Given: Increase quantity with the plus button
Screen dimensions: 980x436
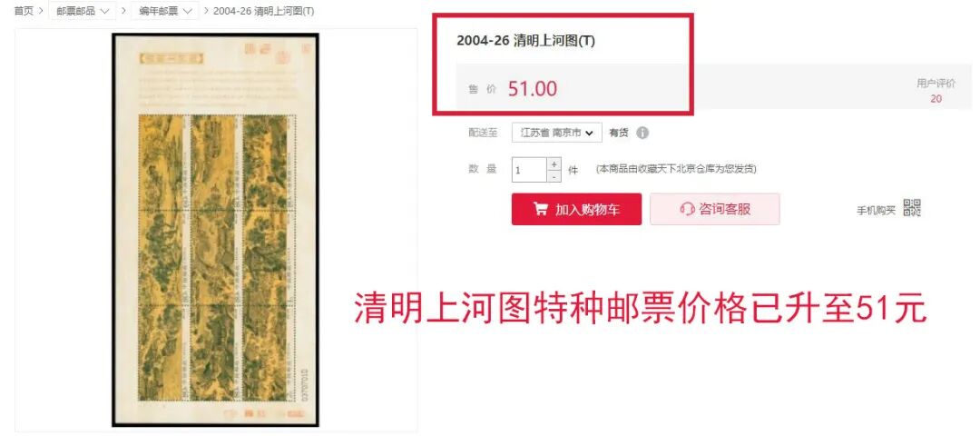Looking at the screenshot, I should click(x=554, y=163).
